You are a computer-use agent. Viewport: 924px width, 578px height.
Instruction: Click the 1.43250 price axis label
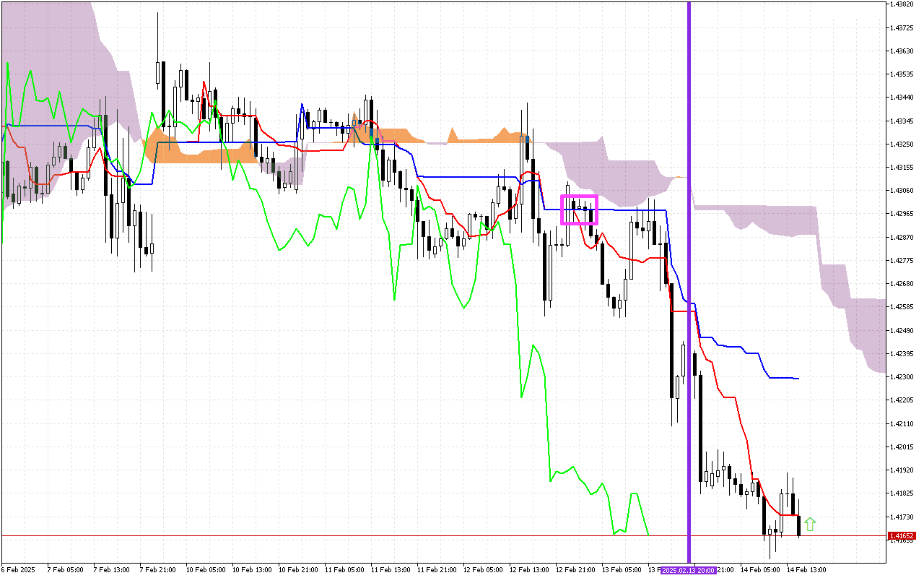point(902,144)
